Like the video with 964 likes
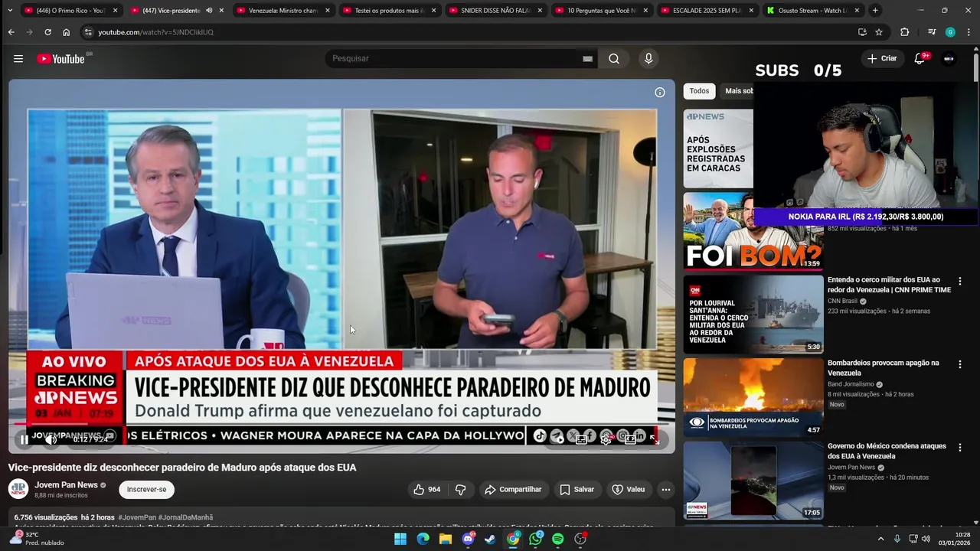Image resolution: width=980 pixels, height=551 pixels. click(x=427, y=490)
